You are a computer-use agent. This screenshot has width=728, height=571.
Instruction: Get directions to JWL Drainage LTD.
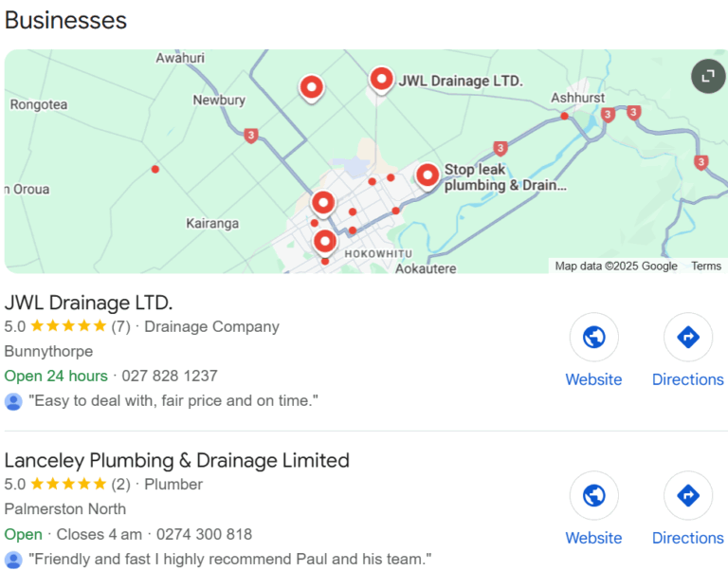pos(687,338)
